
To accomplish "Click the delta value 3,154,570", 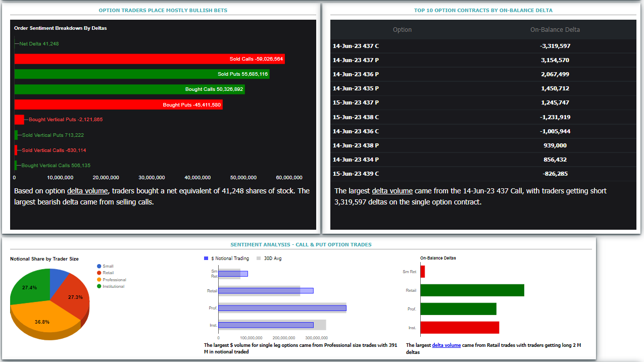I will click(555, 60).
